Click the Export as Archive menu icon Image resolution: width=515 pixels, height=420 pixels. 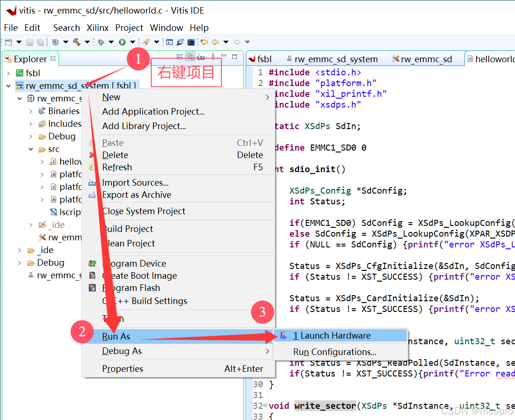(92, 195)
